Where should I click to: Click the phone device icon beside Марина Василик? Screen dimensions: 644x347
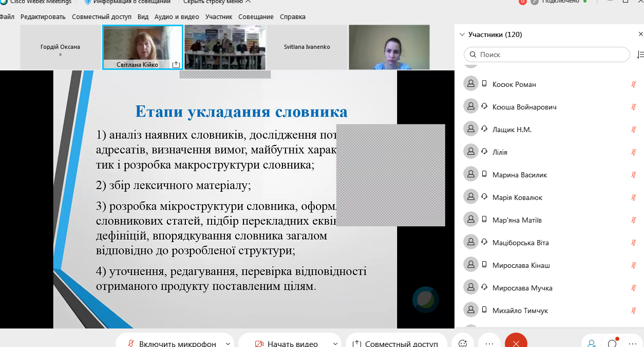[x=483, y=174]
